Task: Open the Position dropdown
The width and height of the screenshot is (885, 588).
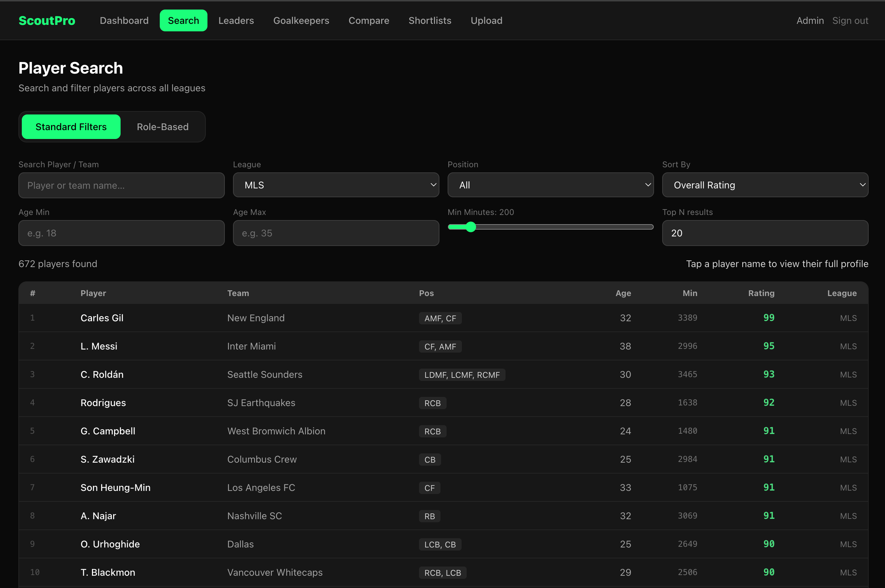Action: [x=550, y=185]
